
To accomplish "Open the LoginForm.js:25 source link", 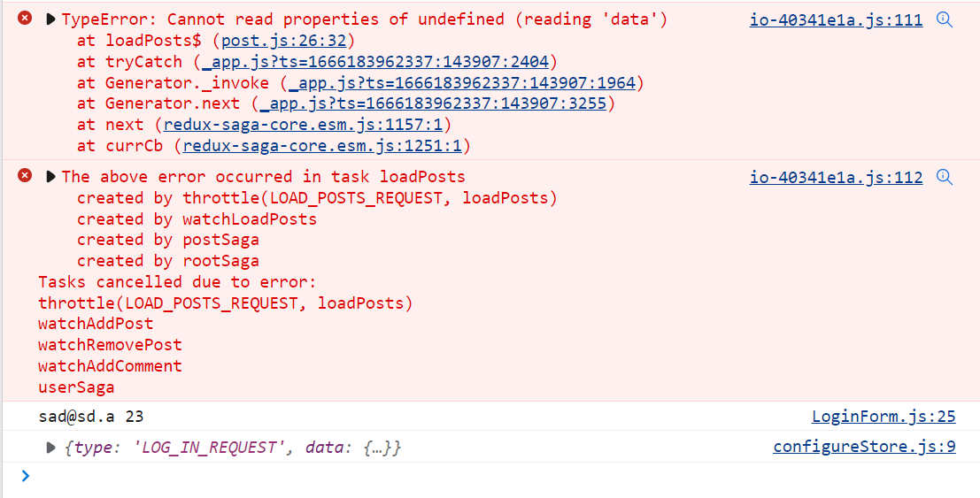I will (884, 416).
